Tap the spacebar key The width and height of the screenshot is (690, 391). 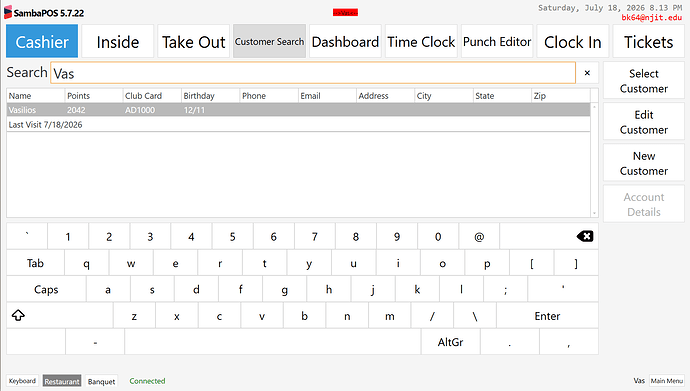click(272, 342)
